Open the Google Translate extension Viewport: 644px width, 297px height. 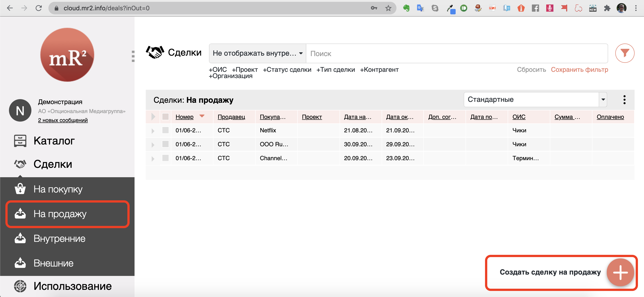point(420,8)
